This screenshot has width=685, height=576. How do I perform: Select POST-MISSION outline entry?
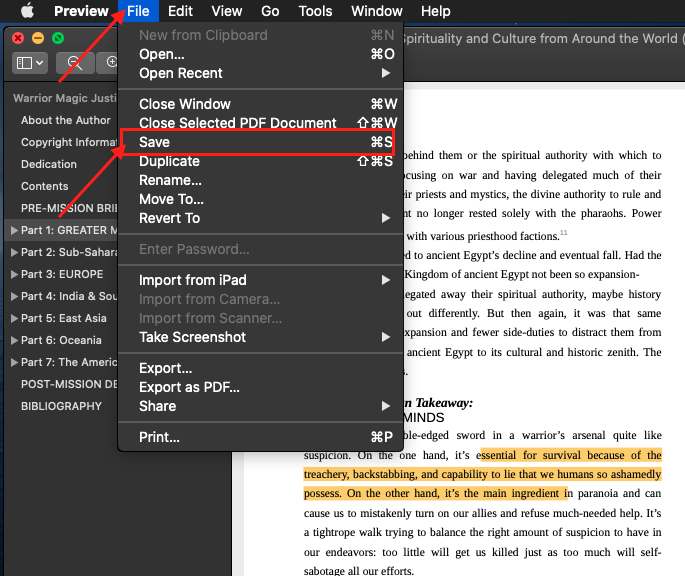[x=69, y=384]
